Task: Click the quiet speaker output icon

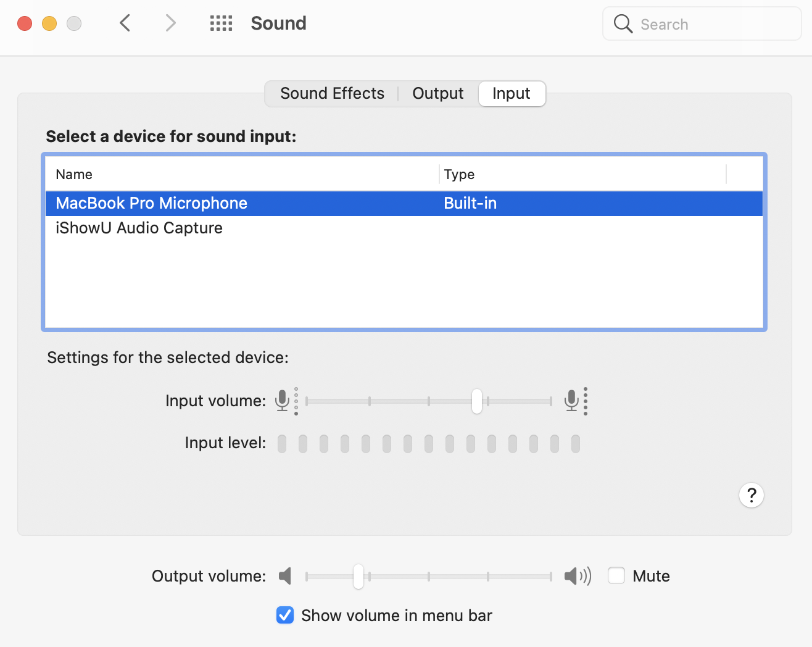Action: [x=285, y=576]
